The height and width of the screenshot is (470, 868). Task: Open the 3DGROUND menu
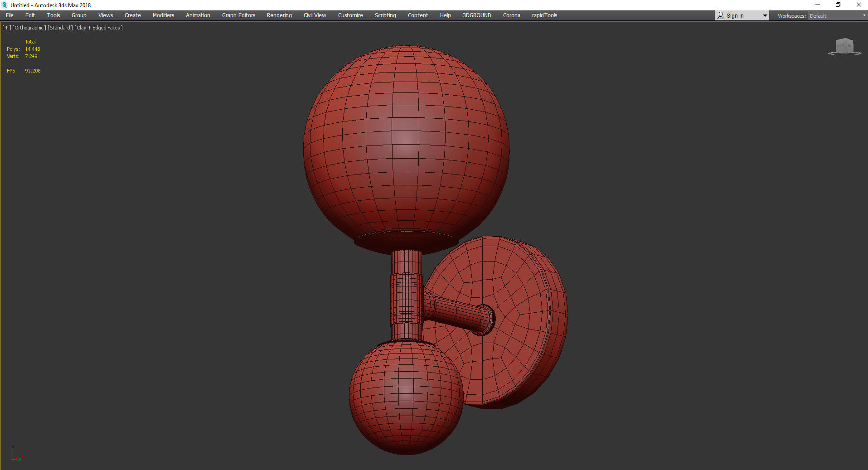click(477, 15)
